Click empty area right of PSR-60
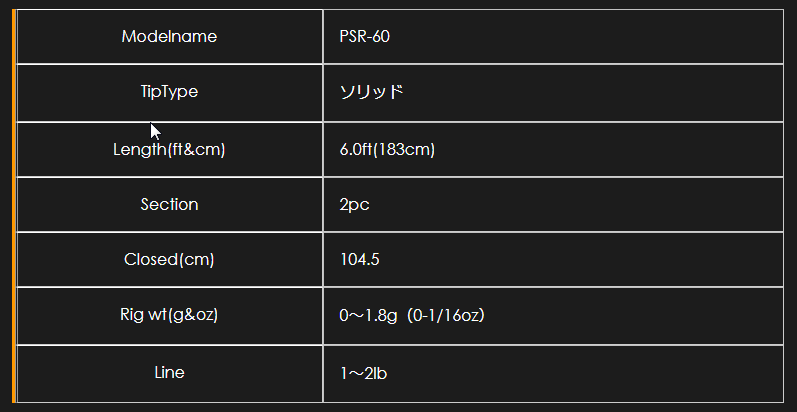 585,37
